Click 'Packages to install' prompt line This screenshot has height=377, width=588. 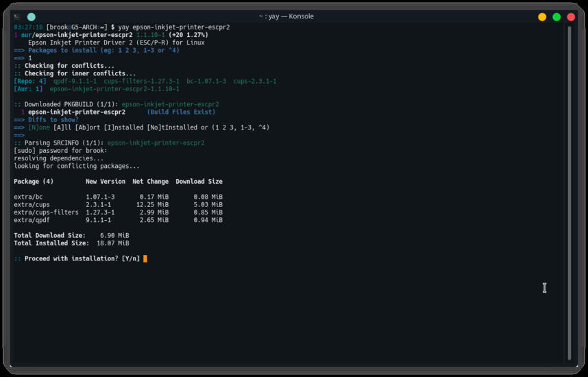(104, 50)
